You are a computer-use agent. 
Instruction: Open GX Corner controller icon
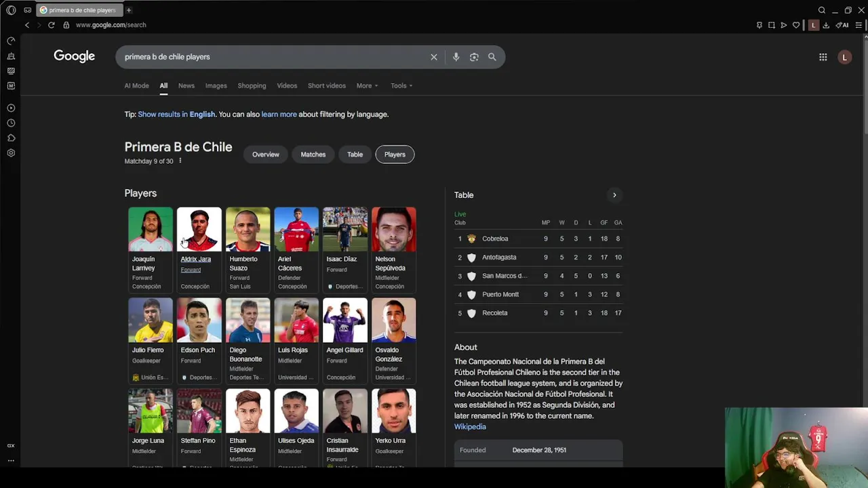pyautogui.click(x=27, y=10)
